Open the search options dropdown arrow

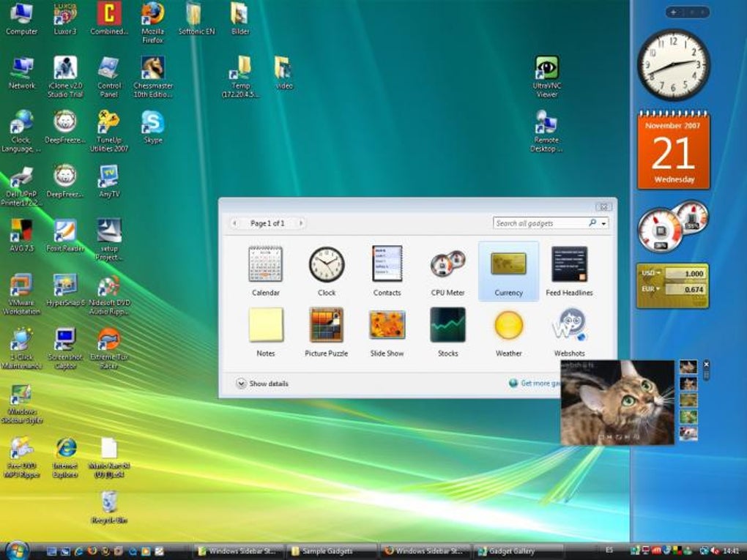pos(603,223)
